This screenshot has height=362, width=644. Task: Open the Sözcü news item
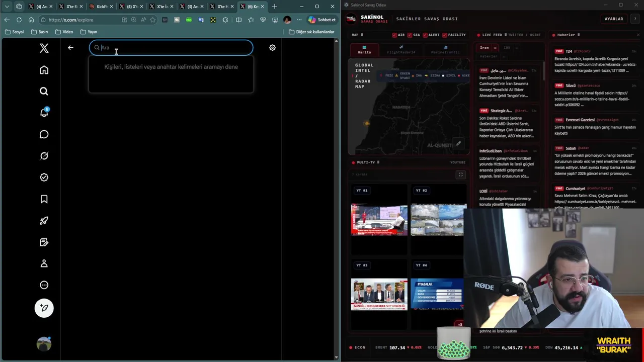[595, 95]
